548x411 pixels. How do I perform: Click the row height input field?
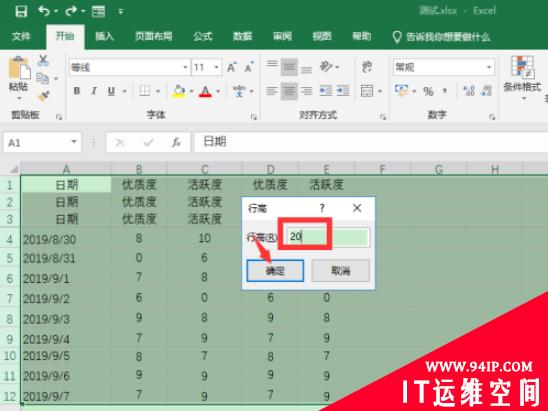coord(328,237)
